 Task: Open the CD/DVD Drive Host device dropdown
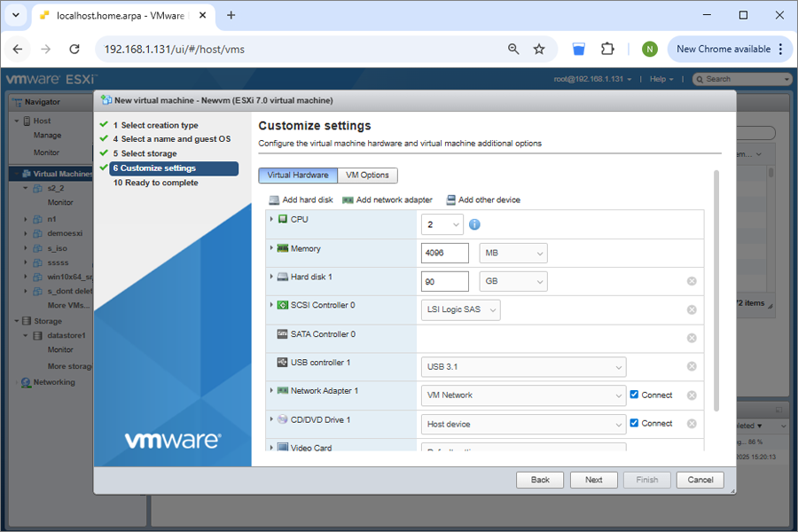tap(524, 424)
